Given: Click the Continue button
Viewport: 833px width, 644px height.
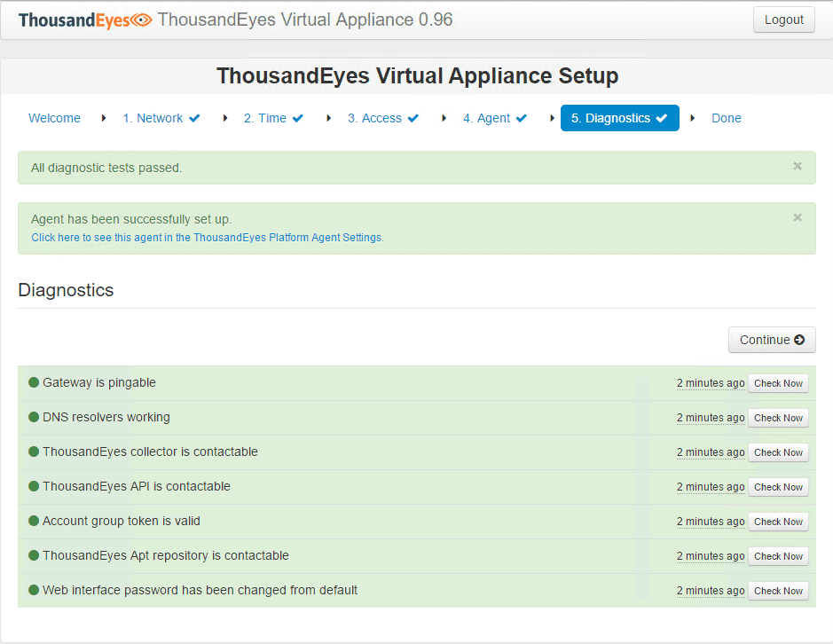Looking at the screenshot, I should [772, 340].
